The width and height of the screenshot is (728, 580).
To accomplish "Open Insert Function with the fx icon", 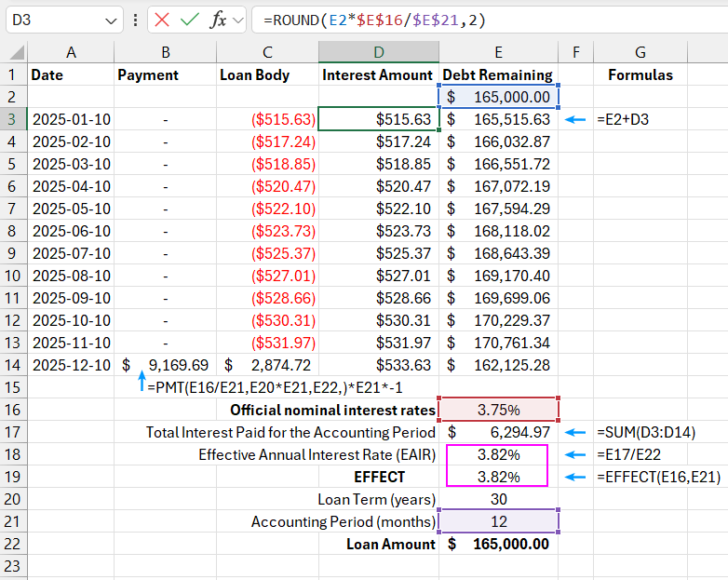I will 218,20.
